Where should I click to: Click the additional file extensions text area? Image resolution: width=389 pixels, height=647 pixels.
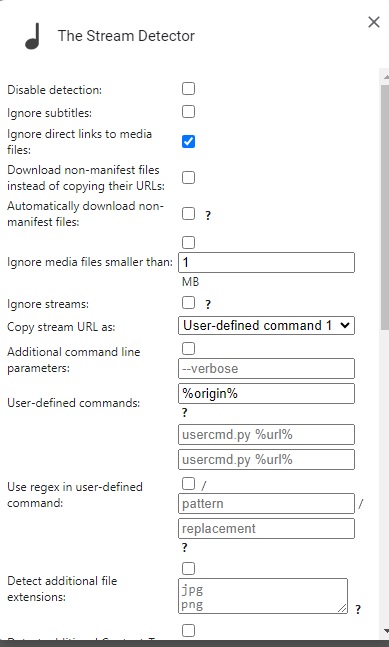(x=263, y=596)
